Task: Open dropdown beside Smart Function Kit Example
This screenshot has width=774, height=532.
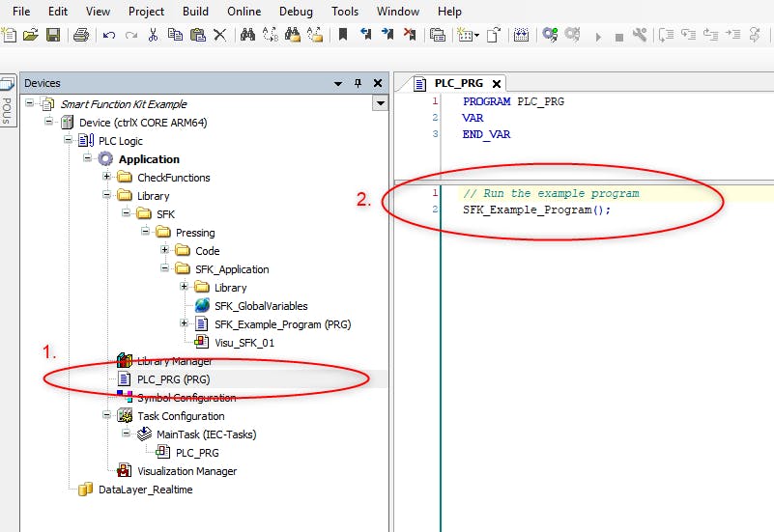Action: (x=380, y=103)
